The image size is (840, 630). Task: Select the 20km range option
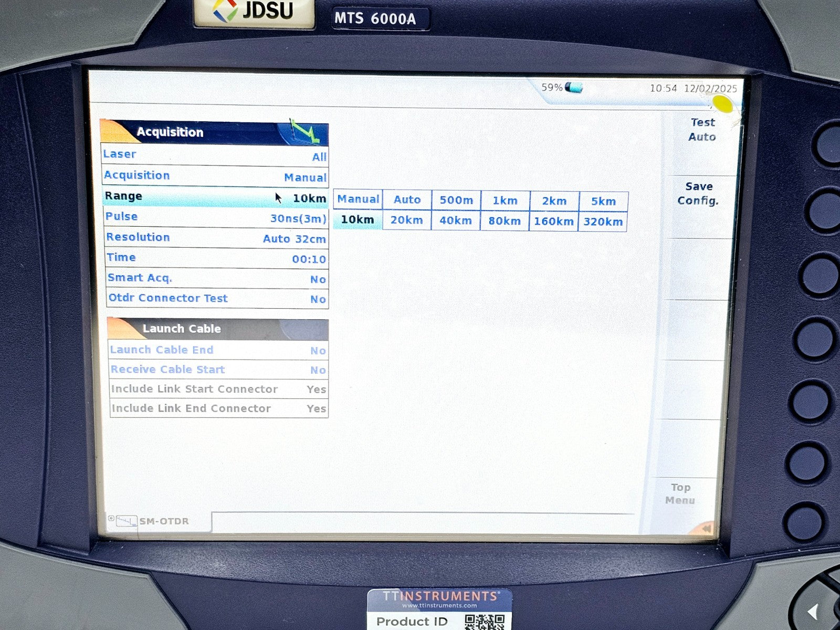pyautogui.click(x=407, y=220)
